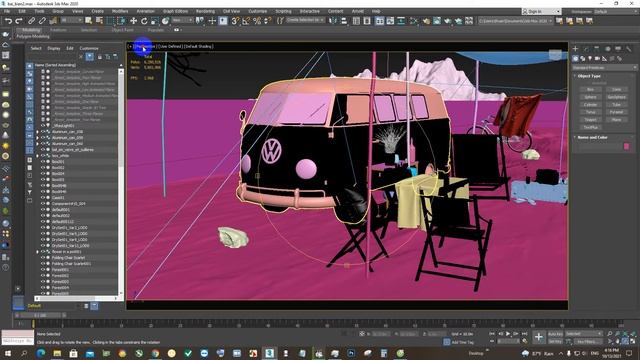Viewport: 640px width, 360px height.
Task: Activate the Select and Rotate tool
Action: tap(144, 21)
